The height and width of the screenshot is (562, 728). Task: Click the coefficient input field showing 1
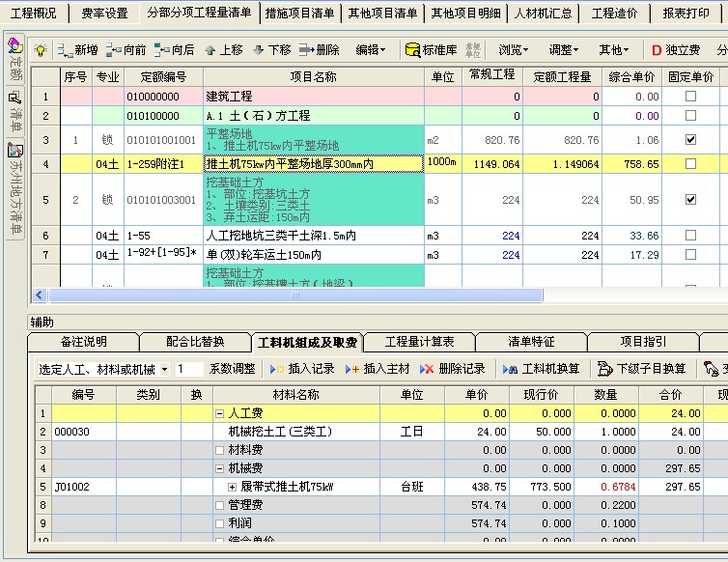click(189, 369)
